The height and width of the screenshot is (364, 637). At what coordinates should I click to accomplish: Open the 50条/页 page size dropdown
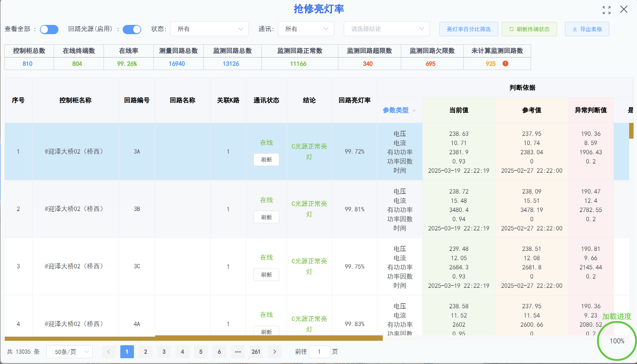pyautogui.click(x=69, y=352)
